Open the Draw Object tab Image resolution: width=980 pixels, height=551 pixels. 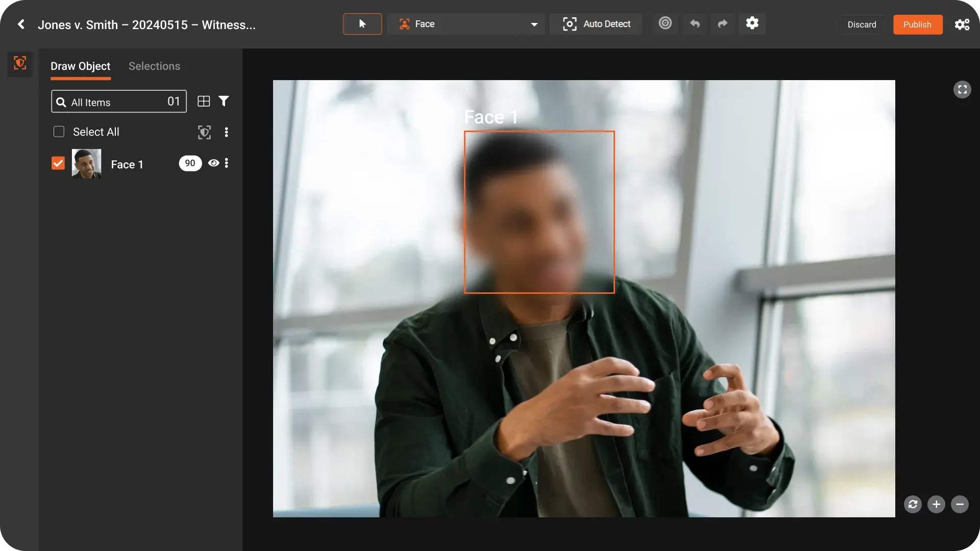pyautogui.click(x=80, y=66)
